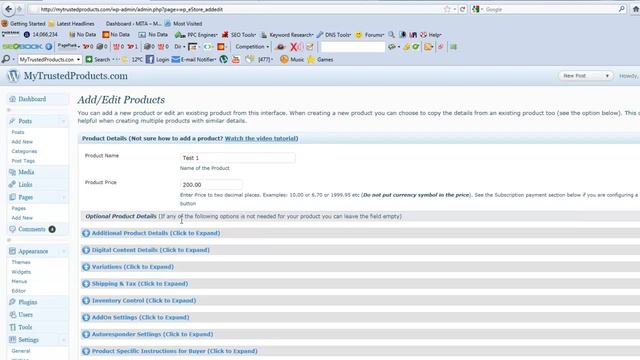Click the Most Visited bookmark
The image size is (640, 360).
click(183, 24)
